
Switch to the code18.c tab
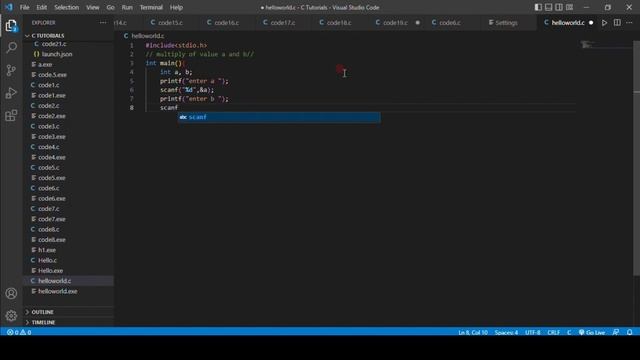(x=339, y=23)
